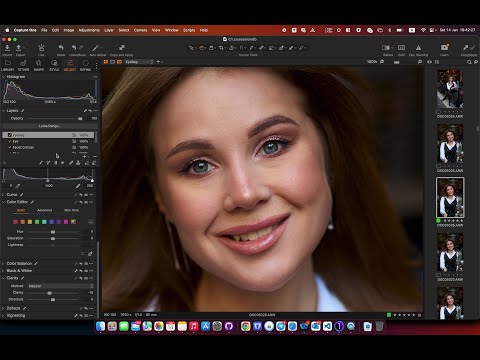Select the Crop cursor tool
Image resolution: width=480 pixels, height=360 pixels.
coord(221,48)
